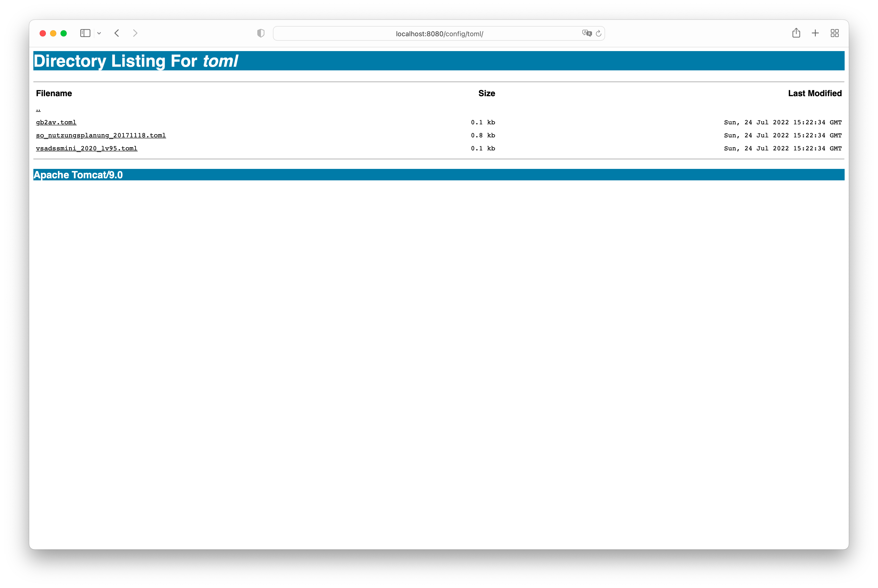
Task: Click the Filename column header
Action: (54, 93)
